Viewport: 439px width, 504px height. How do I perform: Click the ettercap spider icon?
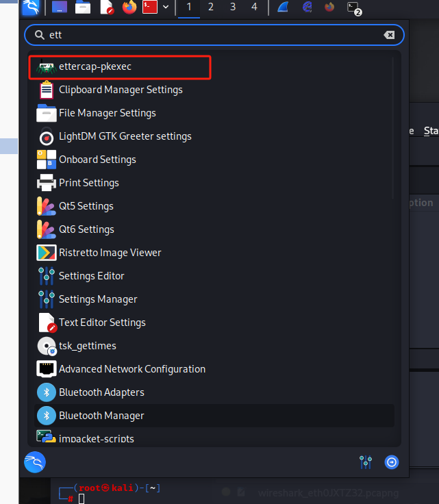pos(47,67)
